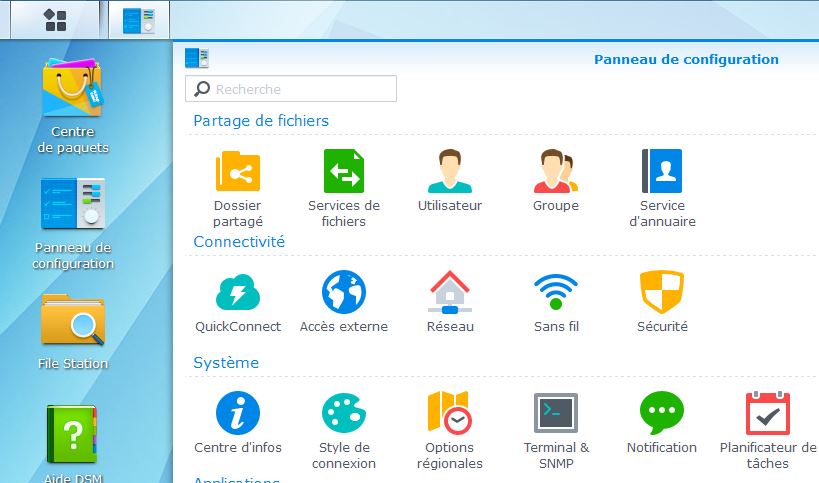Launch File Station from the desktop
This screenshot has width=819, height=483.
tap(73, 332)
